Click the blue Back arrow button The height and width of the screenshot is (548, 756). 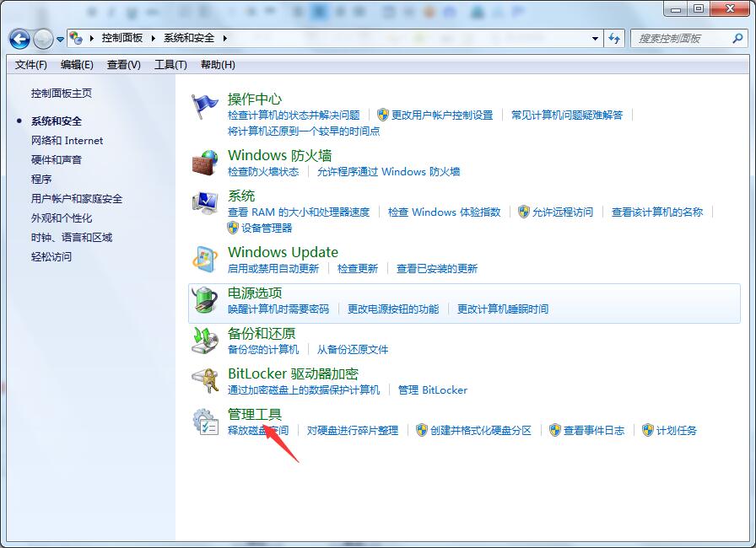click(x=19, y=39)
